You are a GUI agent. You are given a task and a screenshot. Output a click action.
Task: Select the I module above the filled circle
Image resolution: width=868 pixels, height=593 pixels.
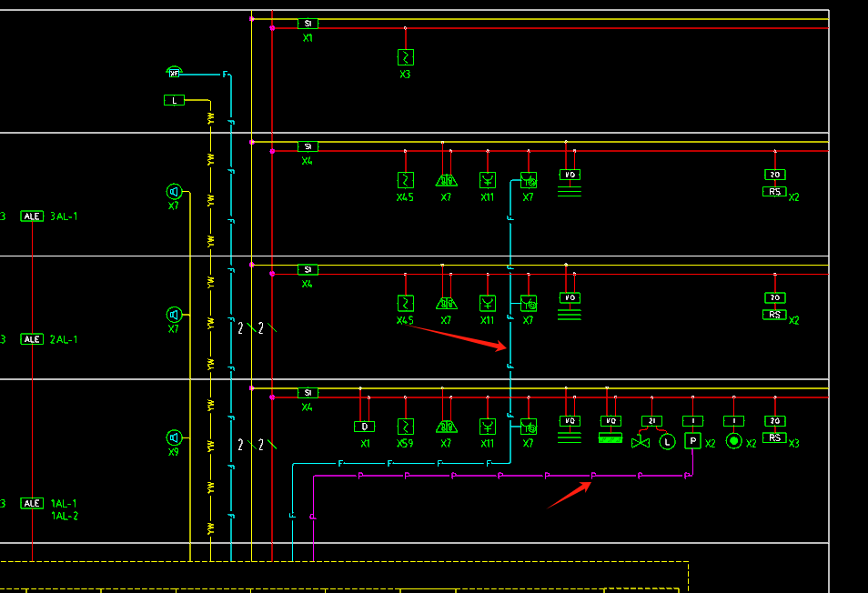pyautogui.click(x=734, y=421)
